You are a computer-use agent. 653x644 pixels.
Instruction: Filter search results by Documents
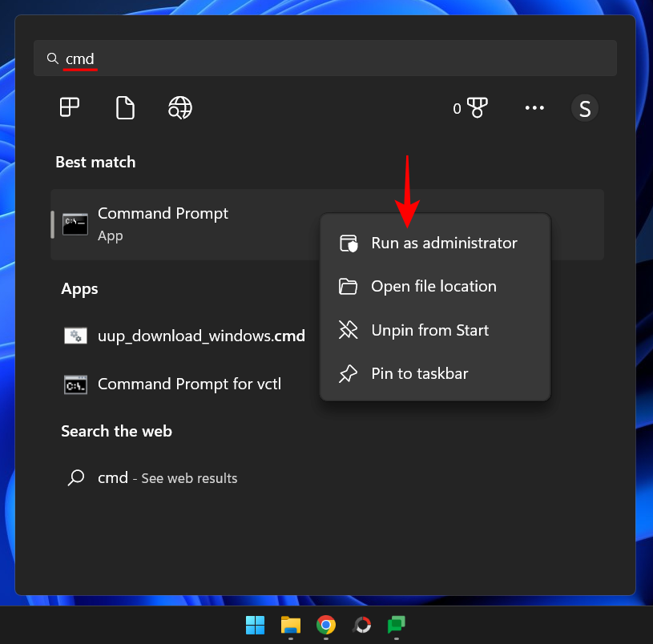pyautogui.click(x=125, y=107)
